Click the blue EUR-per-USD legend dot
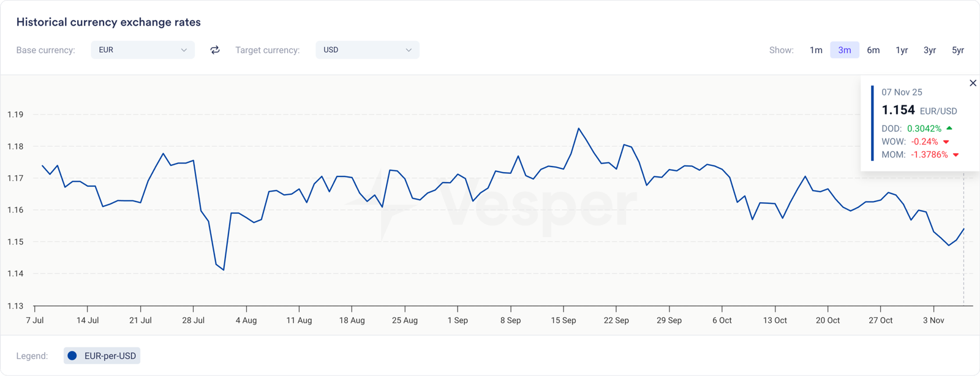Image resolution: width=980 pixels, height=376 pixels. coord(72,356)
